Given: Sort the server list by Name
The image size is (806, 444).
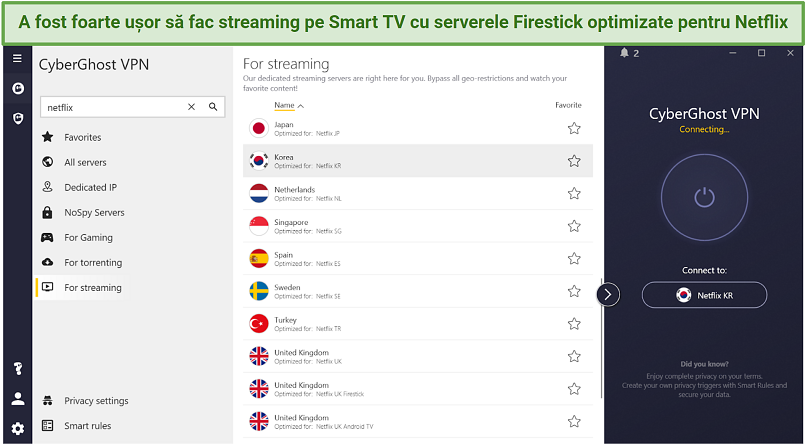Looking at the screenshot, I should (289, 105).
